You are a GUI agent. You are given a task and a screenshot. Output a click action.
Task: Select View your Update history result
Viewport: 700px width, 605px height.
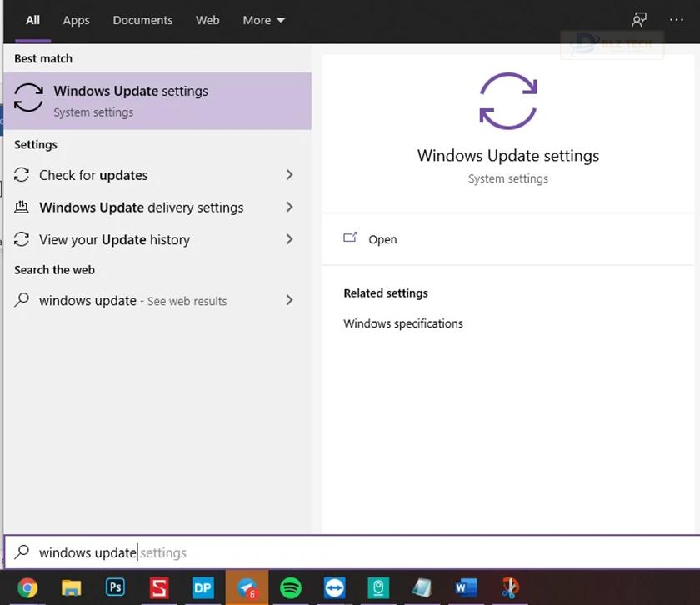click(x=157, y=239)
